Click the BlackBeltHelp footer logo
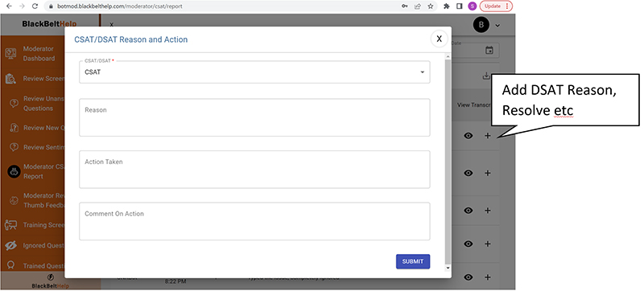Screen dimensions: 644x291 (50, 282)
